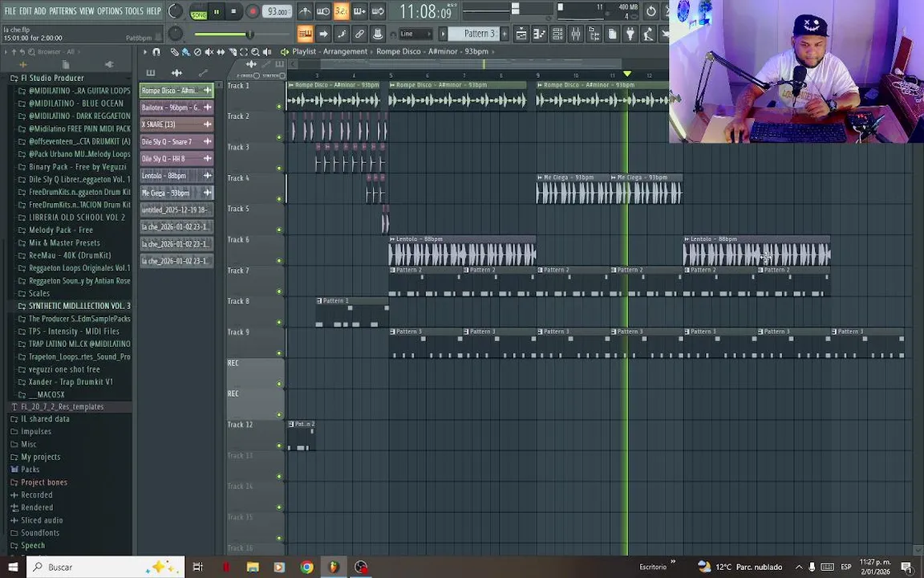Mute Track 6 with its green switch
This screenshot has height=578, width=924.
tap(279, 261)
